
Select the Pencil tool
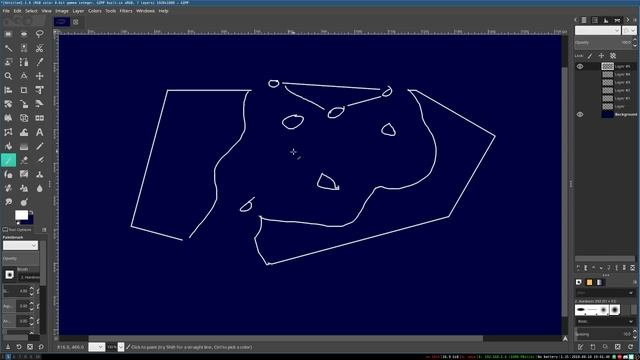(x=39, y=146)
